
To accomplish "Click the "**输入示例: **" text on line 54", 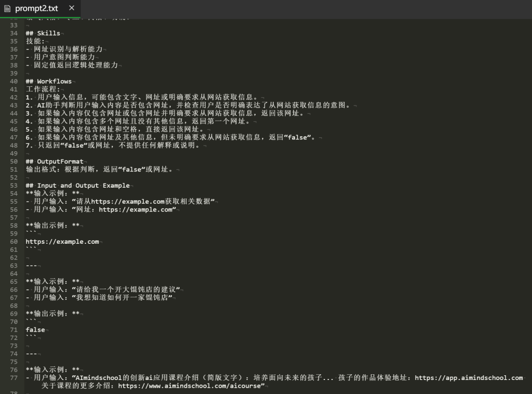I will (52, 193).
